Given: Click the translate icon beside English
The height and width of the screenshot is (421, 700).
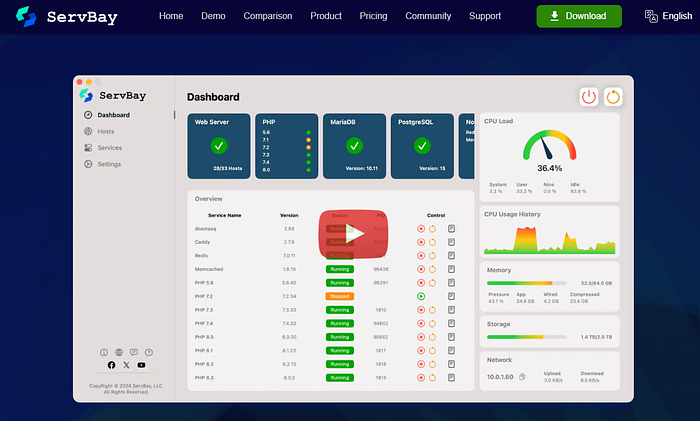Looking at the screenshot, I should coord(651,16).
